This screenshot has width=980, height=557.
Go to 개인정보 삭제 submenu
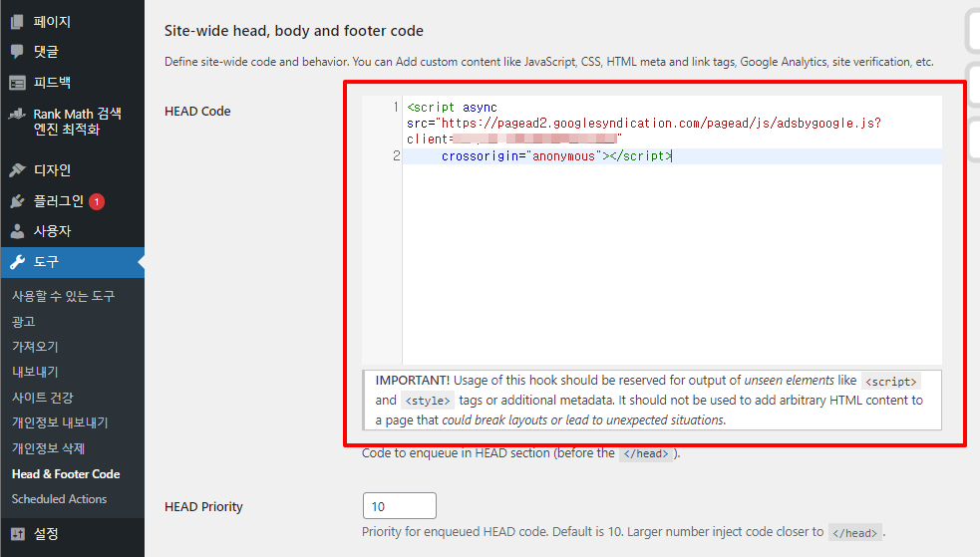click(48, 448)
